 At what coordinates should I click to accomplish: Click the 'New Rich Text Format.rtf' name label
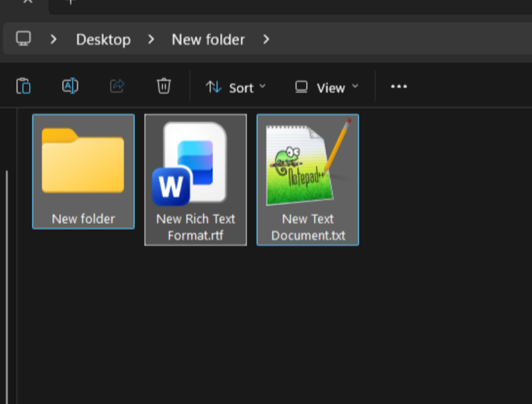(195, 227)
